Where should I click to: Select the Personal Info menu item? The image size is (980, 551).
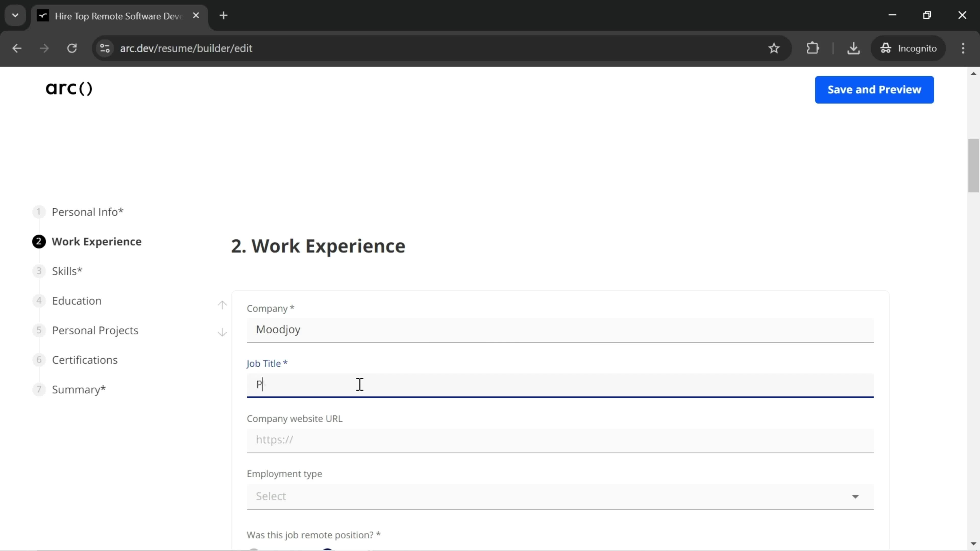(x=88, y=211)
